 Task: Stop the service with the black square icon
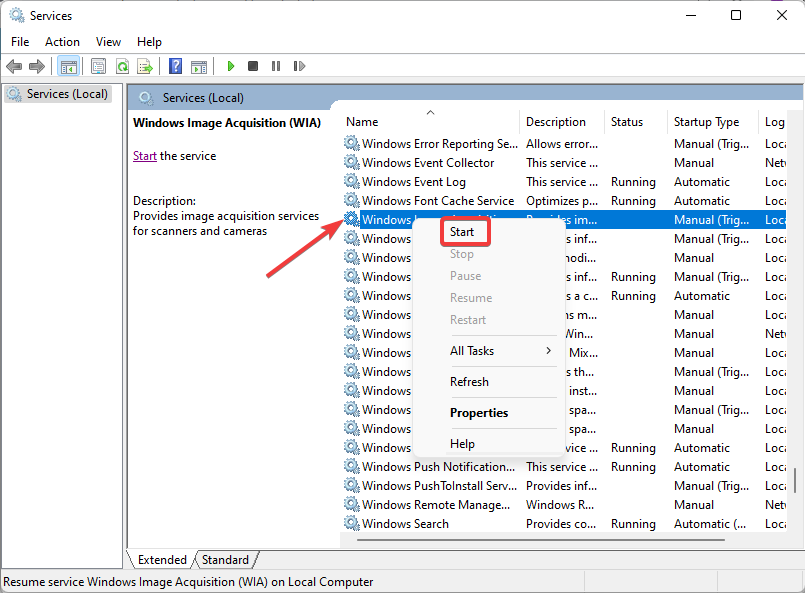[x=253, y=66]
